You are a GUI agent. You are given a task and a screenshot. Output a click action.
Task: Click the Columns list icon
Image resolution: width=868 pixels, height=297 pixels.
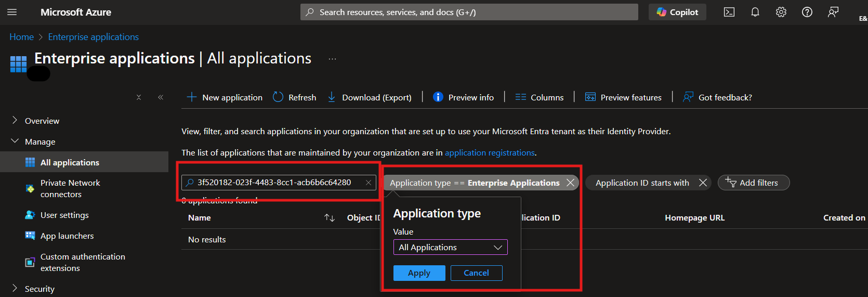pyautogui.click(x=520, y=97)
